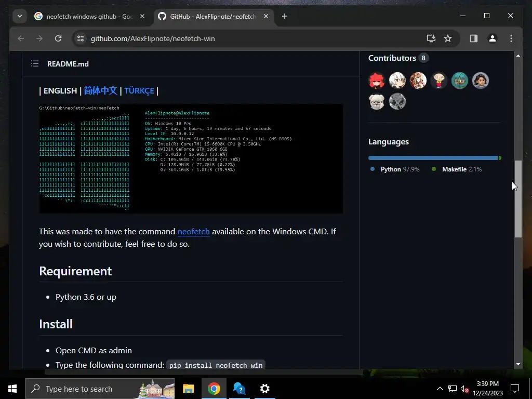Open Simplified Chinese README link
Viewport: 532px width, 399px height.
(x=100, y=90)
